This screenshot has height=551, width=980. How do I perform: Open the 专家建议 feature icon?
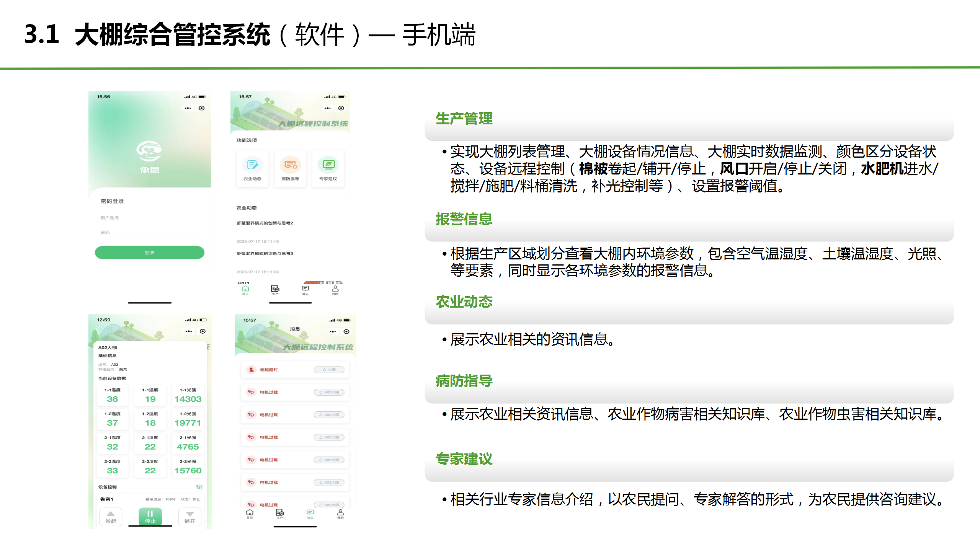328,165
